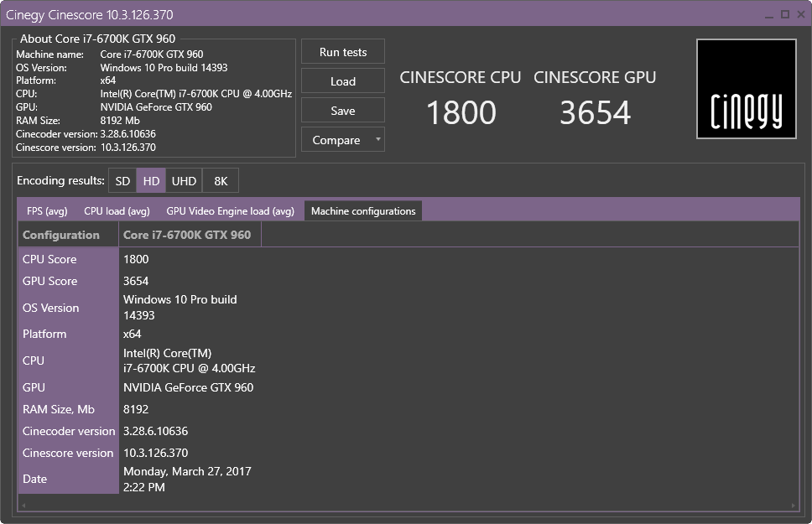This screenshot has width=812, height=524.
Task: Click NVIDIA GeForce GTX 960 table cell
Action: [189, 388]
